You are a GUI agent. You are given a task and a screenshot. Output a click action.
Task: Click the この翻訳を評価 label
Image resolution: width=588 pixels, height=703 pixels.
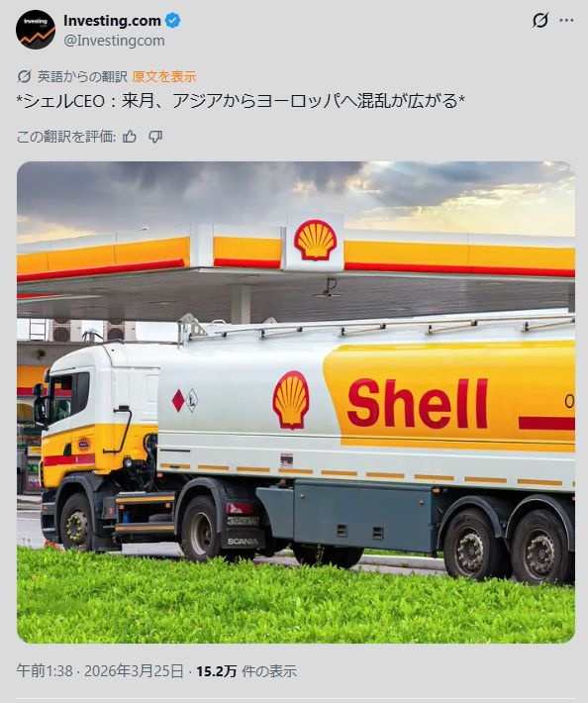[x=66, y=137]
